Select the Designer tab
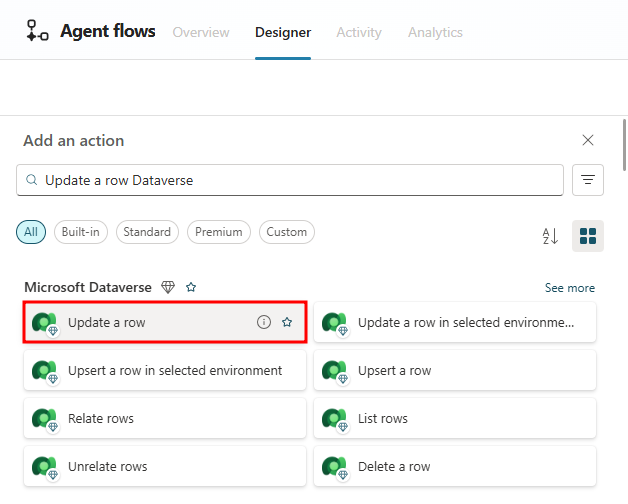Image resolution: width=628 pixels, height=504 pixels. point(283,32)
